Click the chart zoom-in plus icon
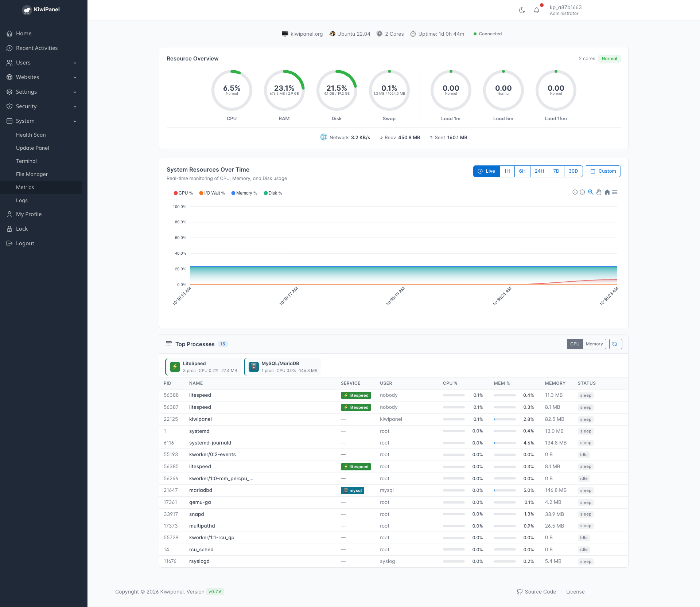The height and width of the screenshot is (607, 700). tap(575, 192)
